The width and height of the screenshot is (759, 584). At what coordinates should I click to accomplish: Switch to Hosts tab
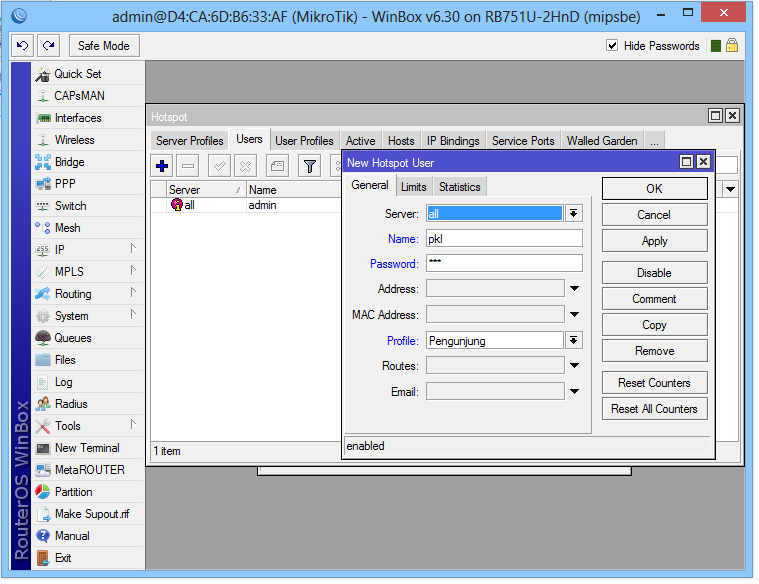coord(401,141)
